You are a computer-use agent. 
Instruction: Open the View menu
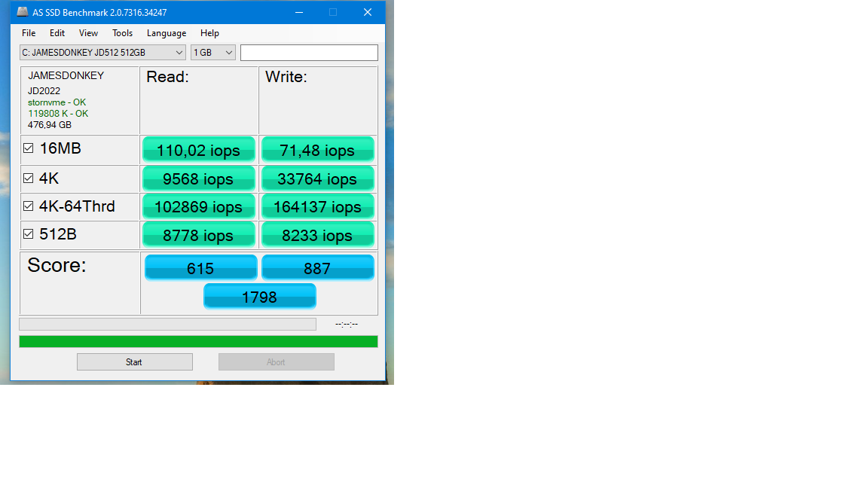click(x=89, y=33)
